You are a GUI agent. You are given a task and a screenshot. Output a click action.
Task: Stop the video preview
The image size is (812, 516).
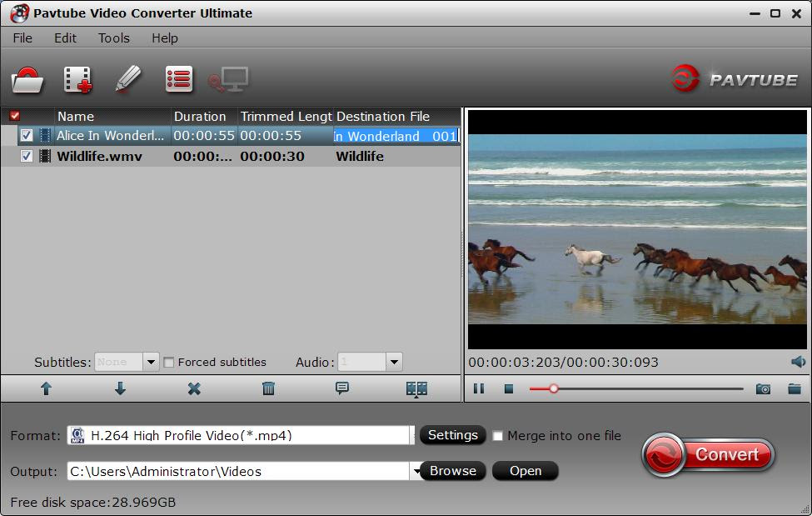coord(509,389)
